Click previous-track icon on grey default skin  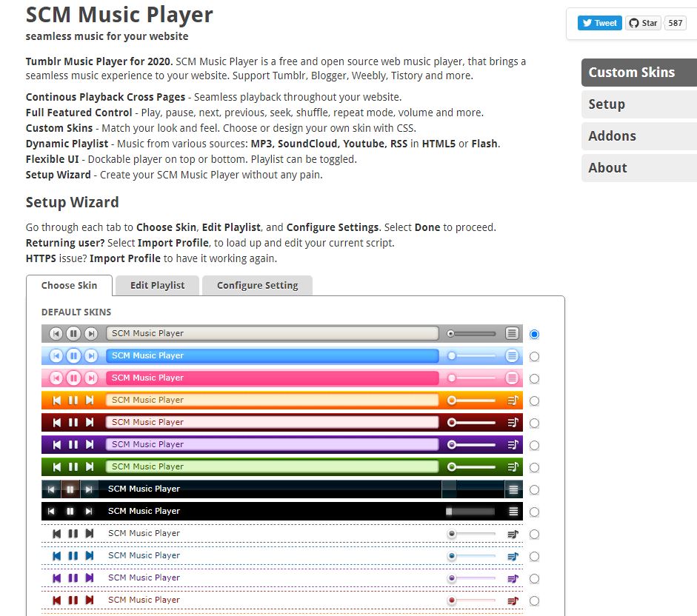tap(56, 333)
